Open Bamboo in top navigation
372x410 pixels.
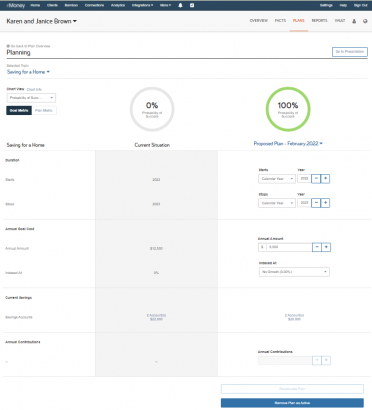[x=71, y=5]
